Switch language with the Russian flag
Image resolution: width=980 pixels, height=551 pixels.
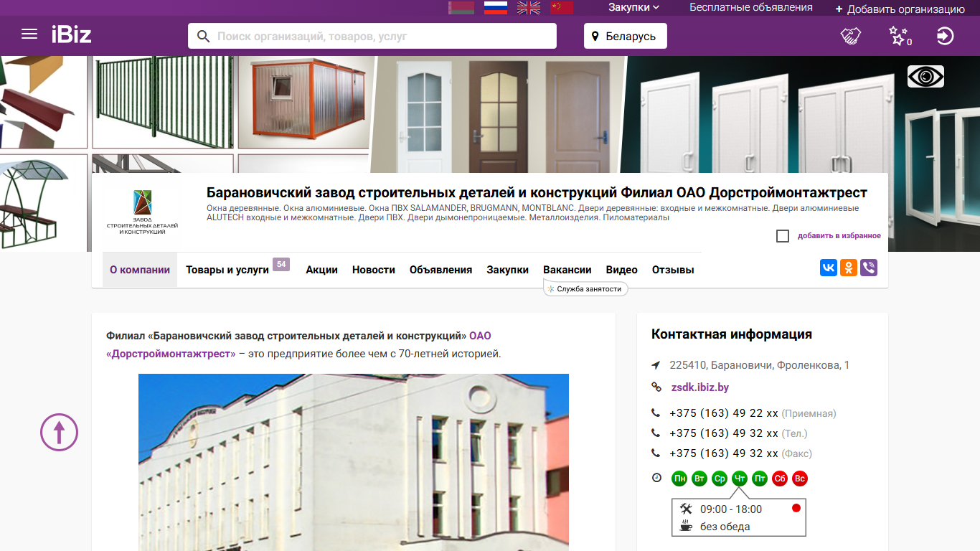(x=496, y=8)
